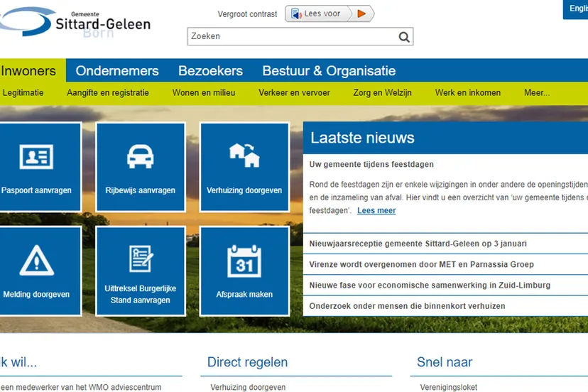This screenshot has width=588, height=392.
Task: Open Aangifte en registratie submenu item
Action: point(108,92)
